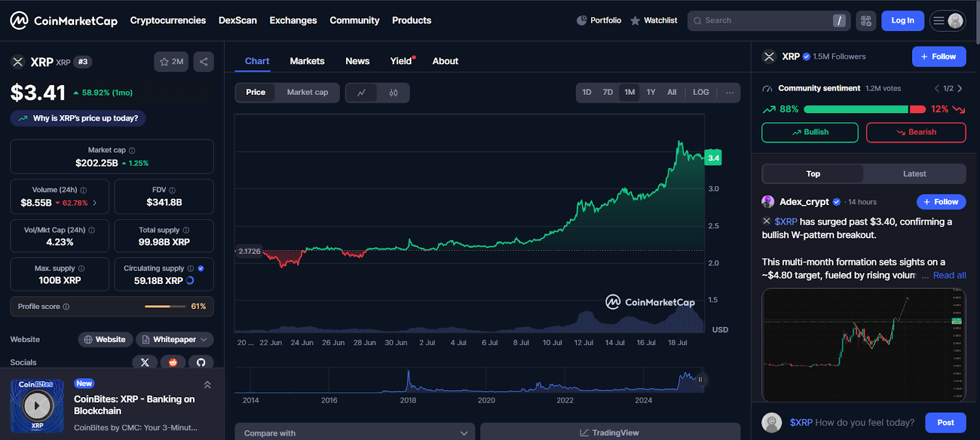Open the Website link button
Viewport: 980px width, 440px height.
[x=105, y=340]
